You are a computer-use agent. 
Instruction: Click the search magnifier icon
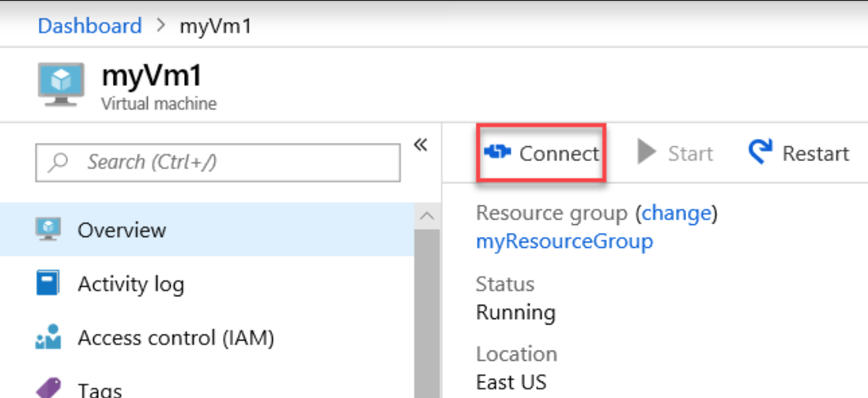click(x=58, y=162)
